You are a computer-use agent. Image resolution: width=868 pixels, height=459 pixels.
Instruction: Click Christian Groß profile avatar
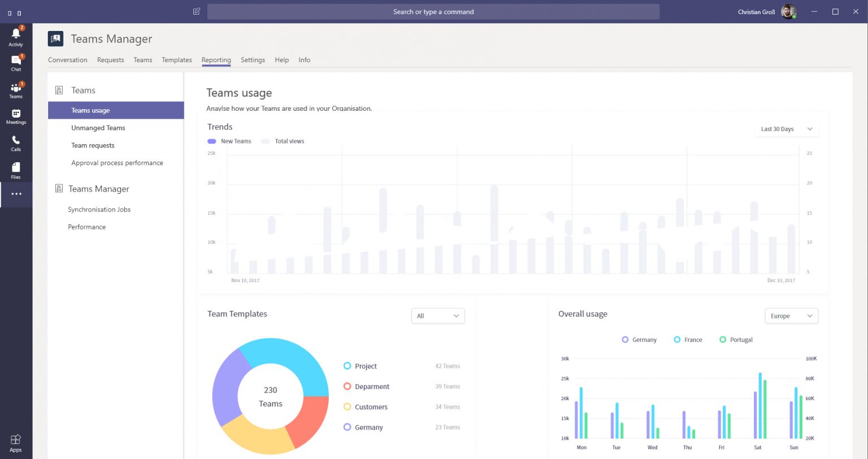(x=788, y=12)
